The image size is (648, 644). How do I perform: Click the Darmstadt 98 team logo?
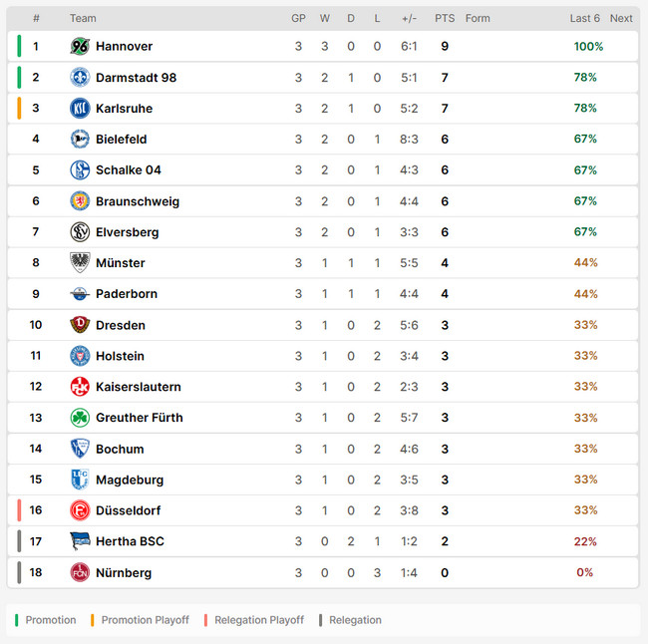[x=80, y=77]
